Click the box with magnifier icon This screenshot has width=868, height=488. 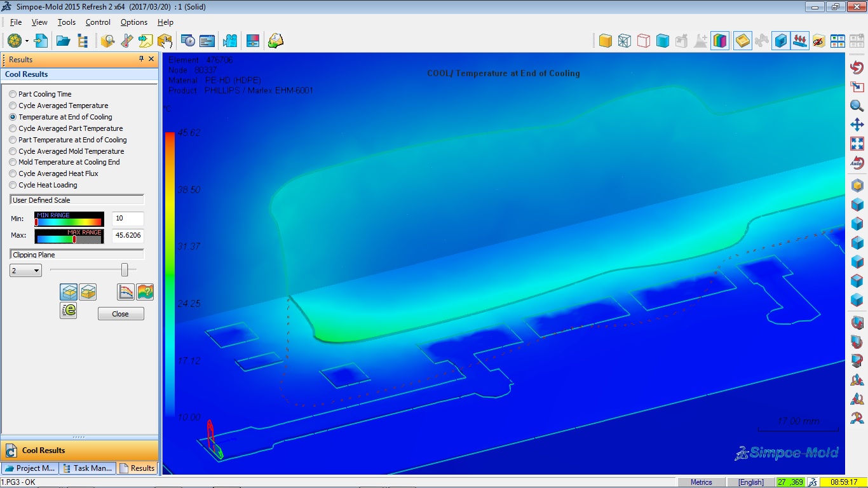pos(107,41)
